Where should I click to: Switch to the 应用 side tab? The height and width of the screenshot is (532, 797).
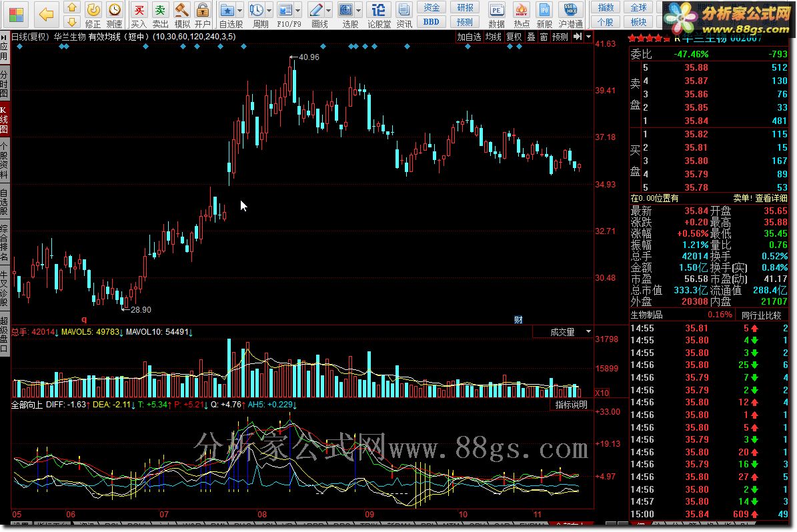(4, 48)
